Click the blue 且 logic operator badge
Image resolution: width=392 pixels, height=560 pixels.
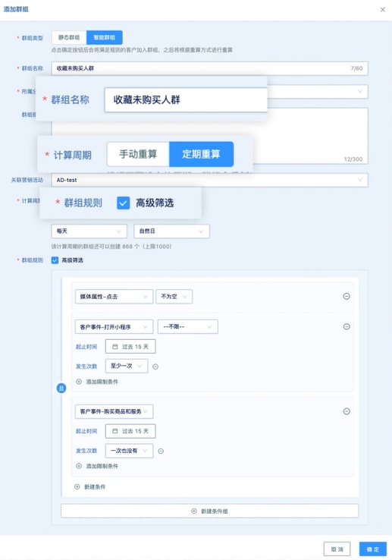click(61, 388)
